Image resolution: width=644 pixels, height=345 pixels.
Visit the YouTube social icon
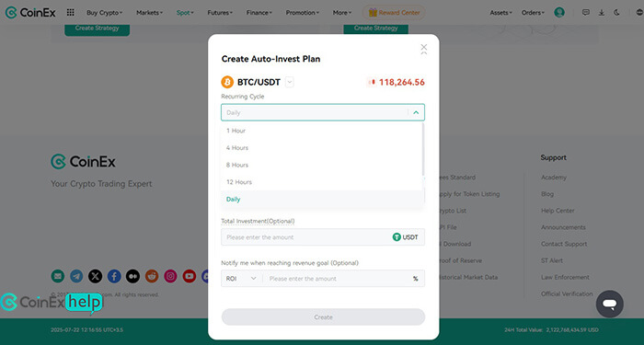click(190, 276)
